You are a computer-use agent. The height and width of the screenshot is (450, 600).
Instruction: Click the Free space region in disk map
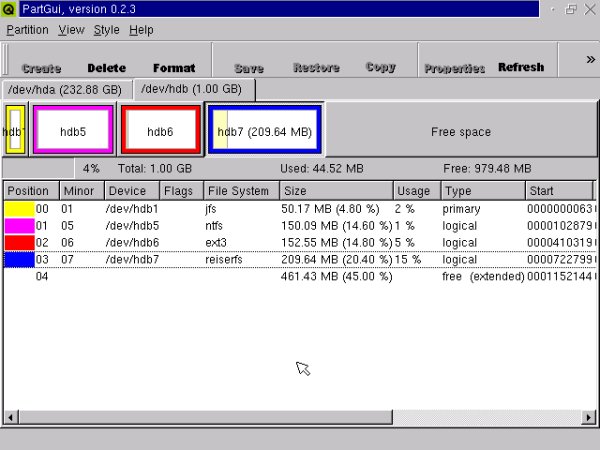point(460,131)
